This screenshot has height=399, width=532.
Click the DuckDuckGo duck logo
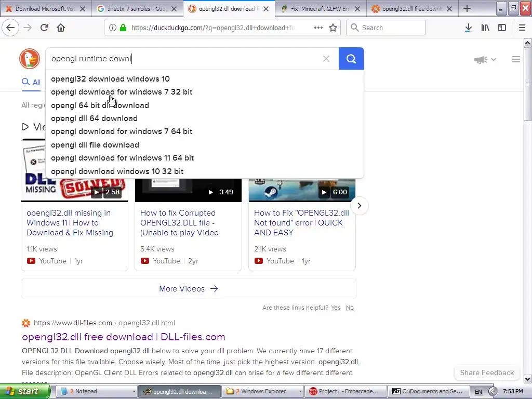point(30,58)
